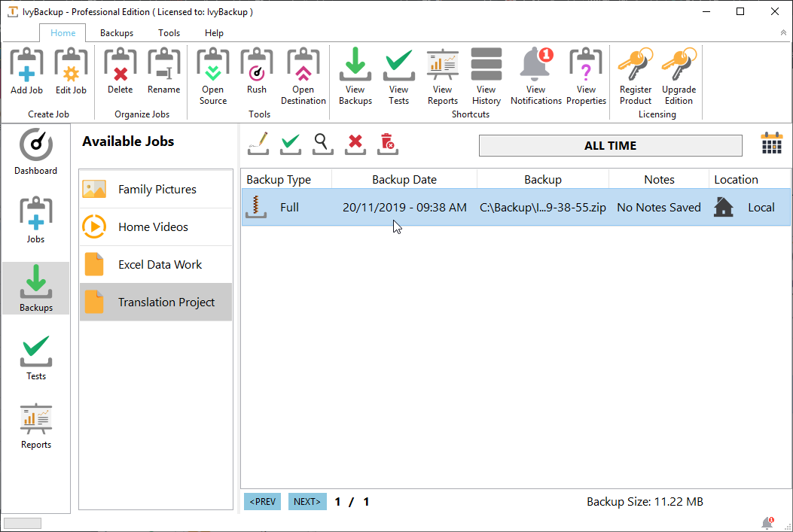Click the 'No Notes Saved' cell
Image resolution: width=793 pixels, height=532 pixels.
659,208
